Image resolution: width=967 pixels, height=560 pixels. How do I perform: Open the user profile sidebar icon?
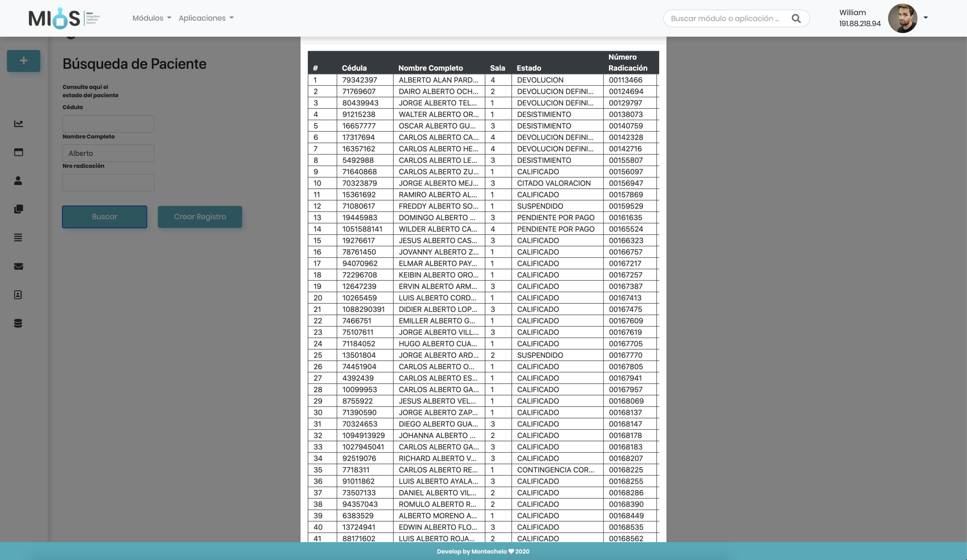coord(18,180)
